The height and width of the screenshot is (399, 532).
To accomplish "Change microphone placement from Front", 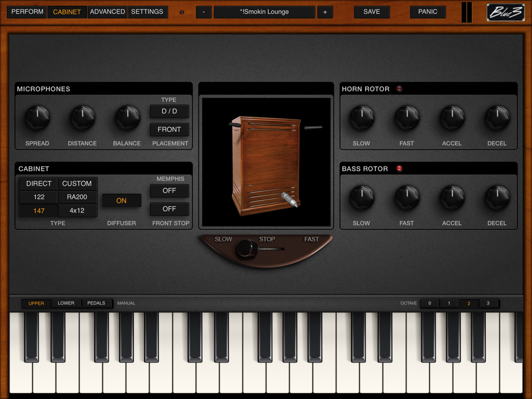I will pos(169,129).
